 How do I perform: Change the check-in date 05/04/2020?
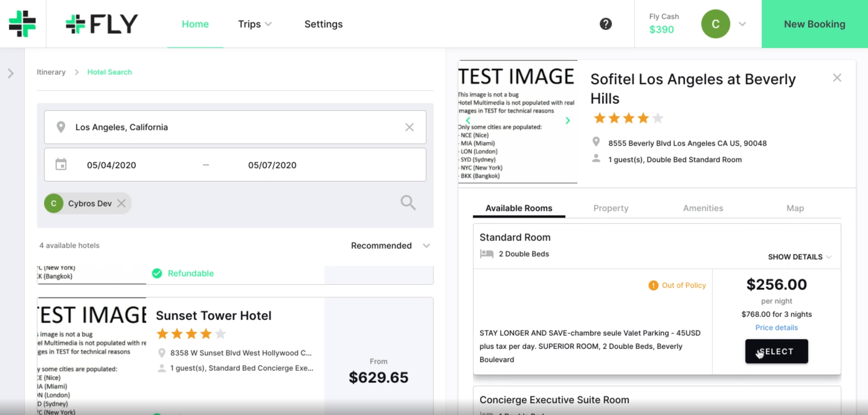[x=111, y=165]
